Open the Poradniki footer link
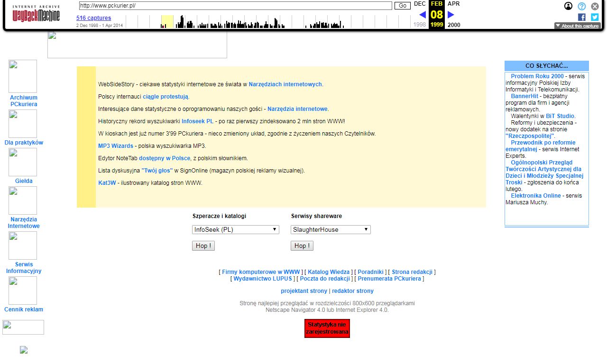 (x=370, y=272)
